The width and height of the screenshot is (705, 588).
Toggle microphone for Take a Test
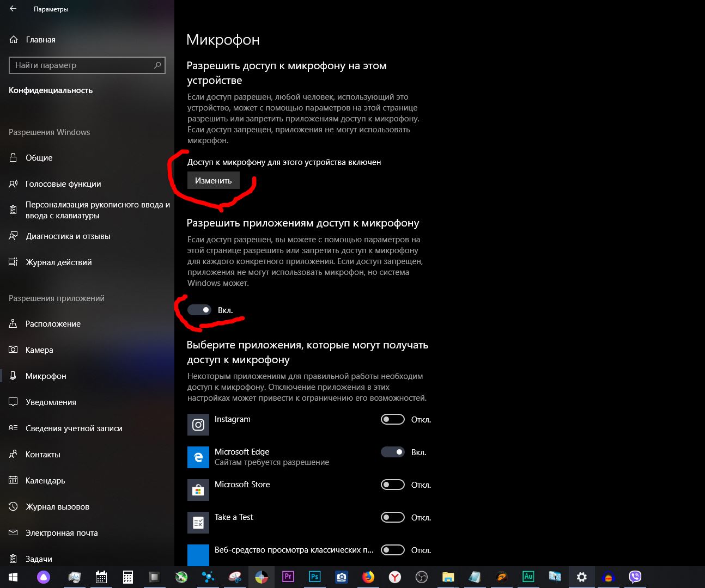pyautogui.click(x=392, y=517)
